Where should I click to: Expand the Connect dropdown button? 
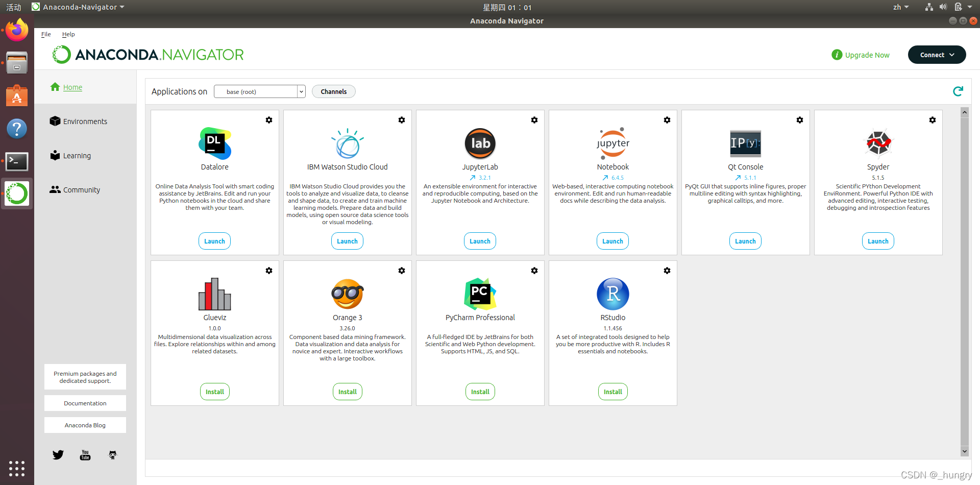[937, 55]
